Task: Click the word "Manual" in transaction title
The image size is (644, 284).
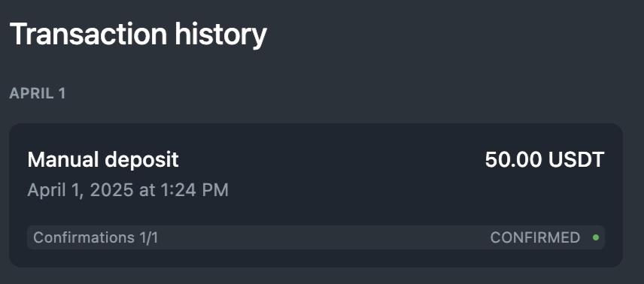Action: coord(63,159)
